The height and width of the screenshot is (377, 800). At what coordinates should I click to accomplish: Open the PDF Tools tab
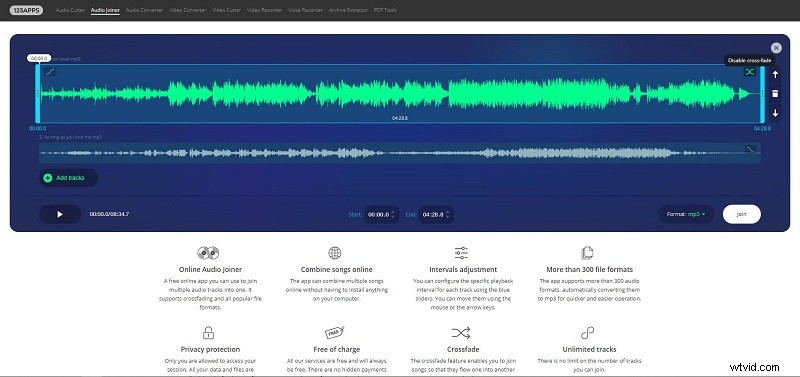[385, 10]
